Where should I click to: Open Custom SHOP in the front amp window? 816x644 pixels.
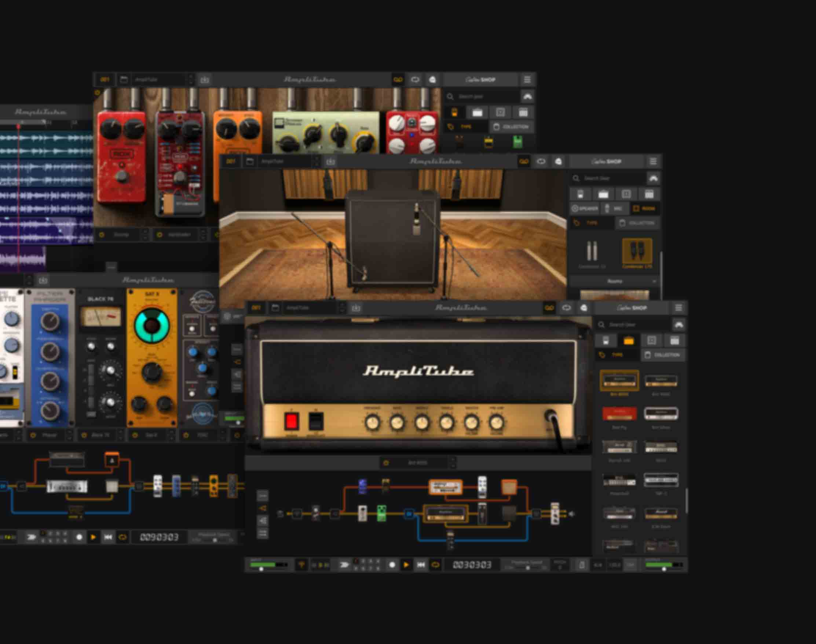(x=632, y=308)
